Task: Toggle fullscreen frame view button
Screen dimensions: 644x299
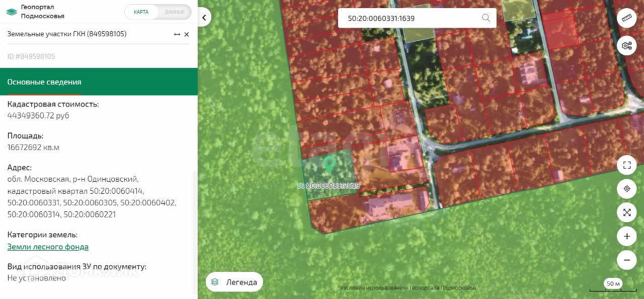Action: click(x=627, y=165)
